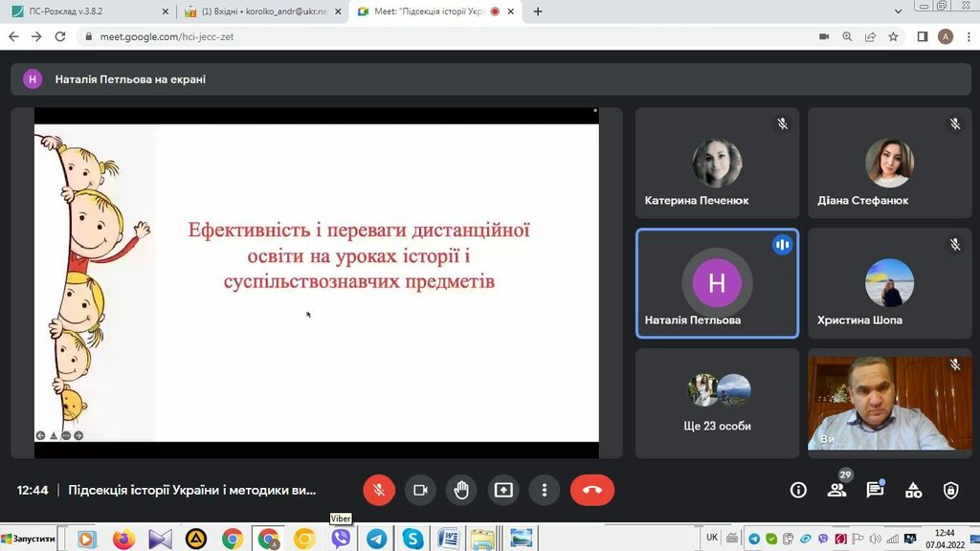
Task: Unmute the microphone in Meet
Action: coord(379,490)
